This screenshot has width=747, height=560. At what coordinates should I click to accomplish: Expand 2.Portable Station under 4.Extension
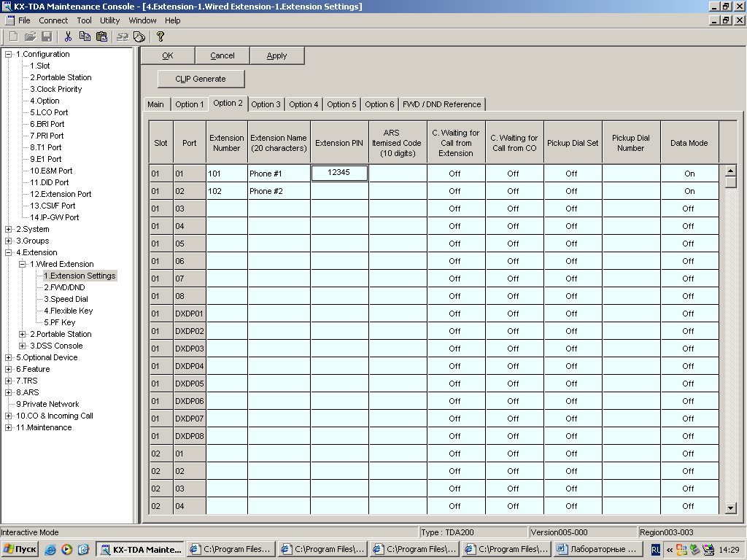point(22,334)
